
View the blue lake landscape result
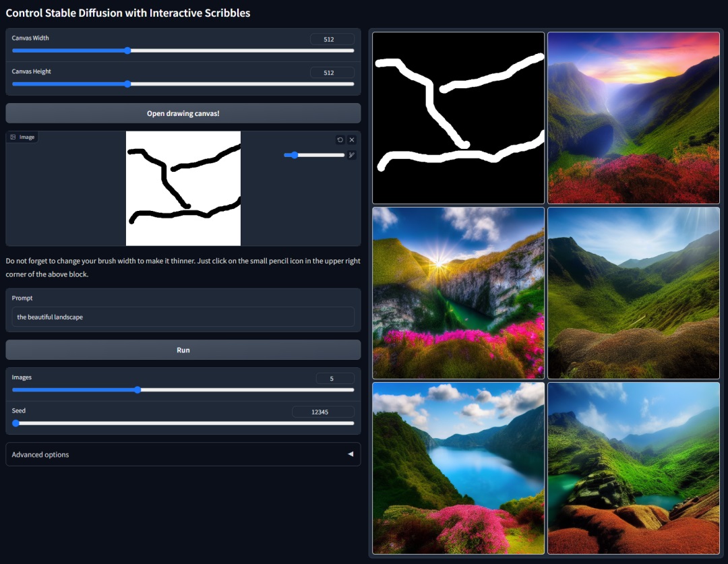[x=458, y=468]
